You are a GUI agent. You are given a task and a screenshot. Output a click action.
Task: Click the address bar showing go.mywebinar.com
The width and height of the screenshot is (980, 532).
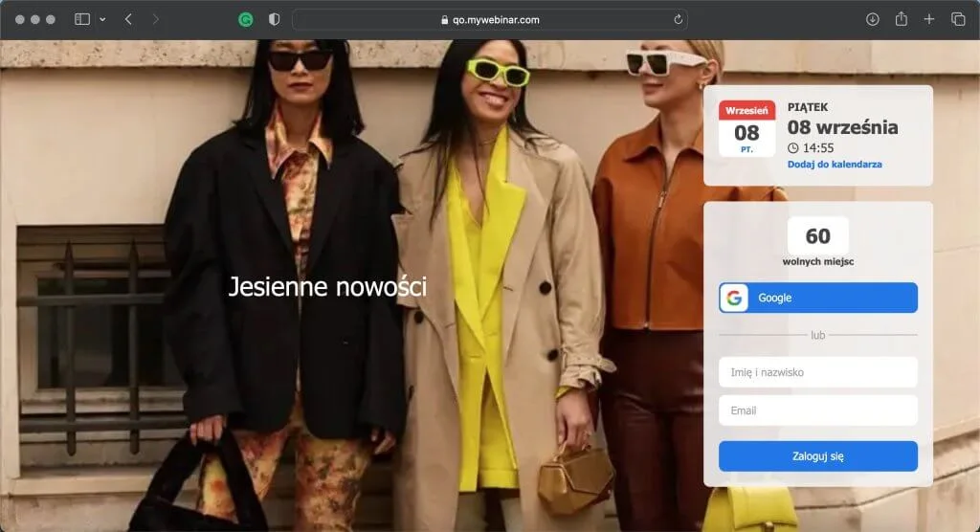coord(490,20)
